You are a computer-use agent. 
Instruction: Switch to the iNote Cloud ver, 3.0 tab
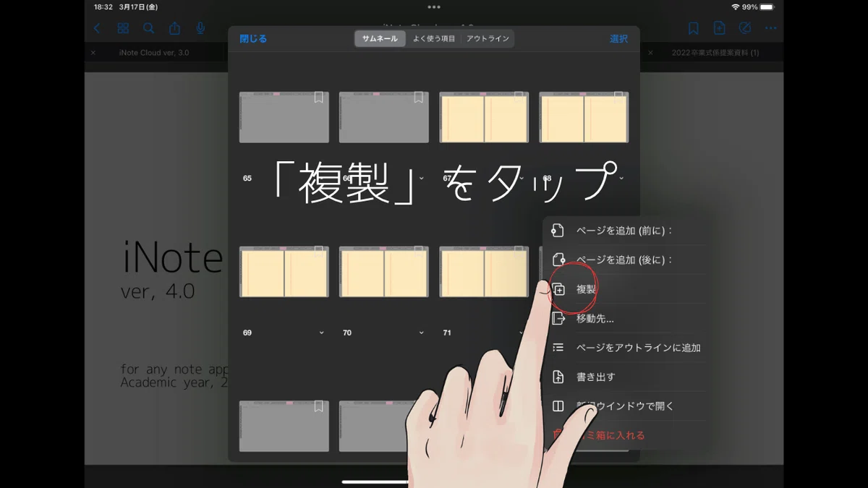click(x=154, y=53)
